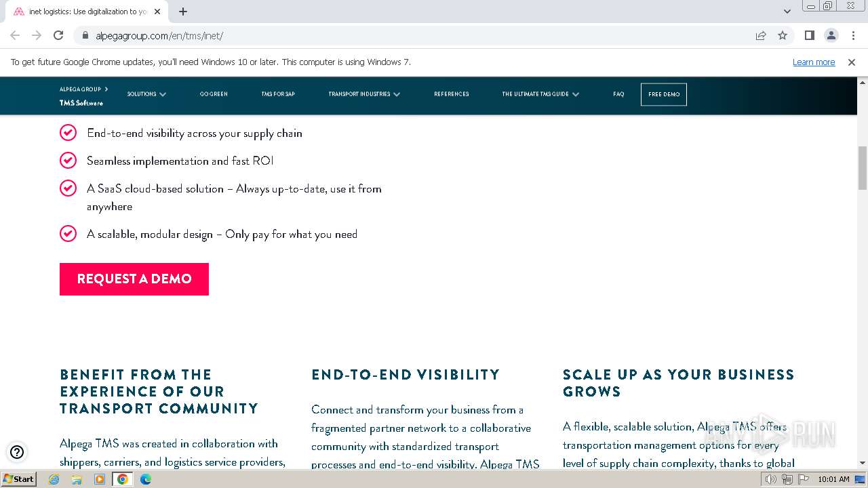Click the site lock icon

point(85,36)
